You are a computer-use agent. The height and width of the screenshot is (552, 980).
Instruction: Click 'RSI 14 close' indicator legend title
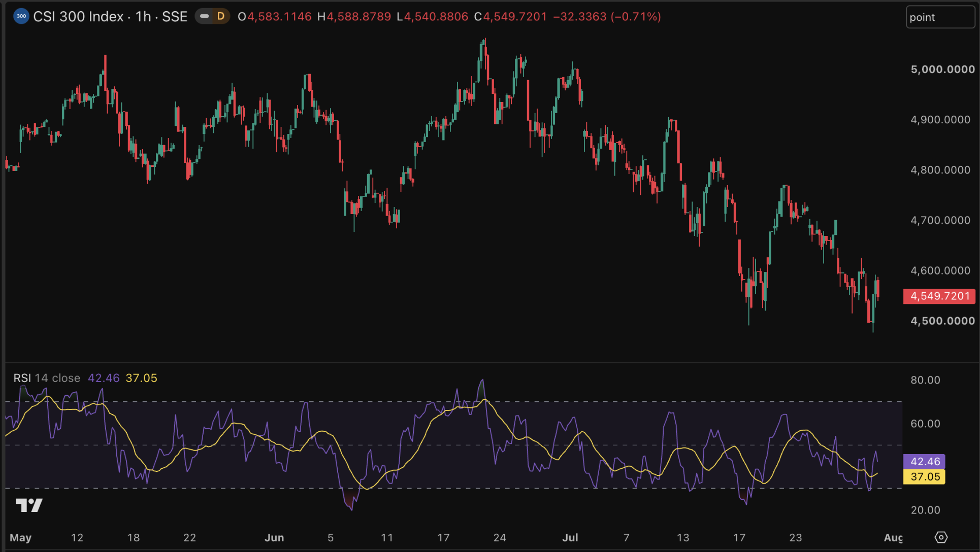[x=47, y=378]
